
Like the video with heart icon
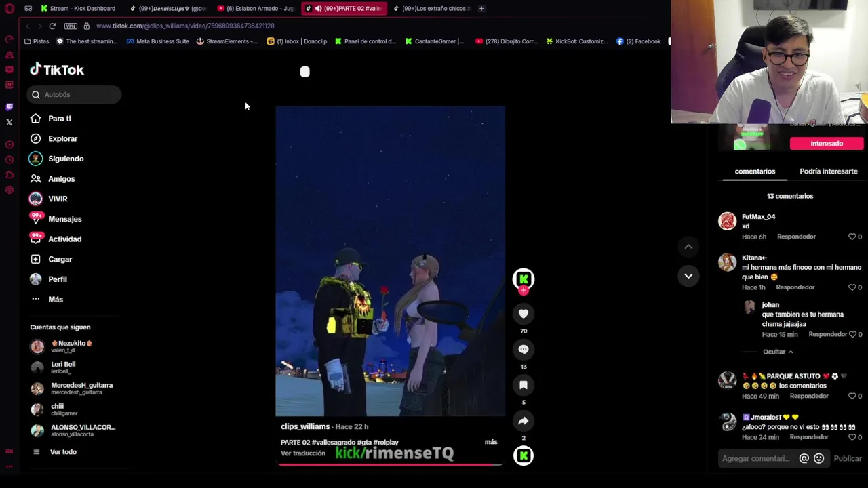coord(524,314)
